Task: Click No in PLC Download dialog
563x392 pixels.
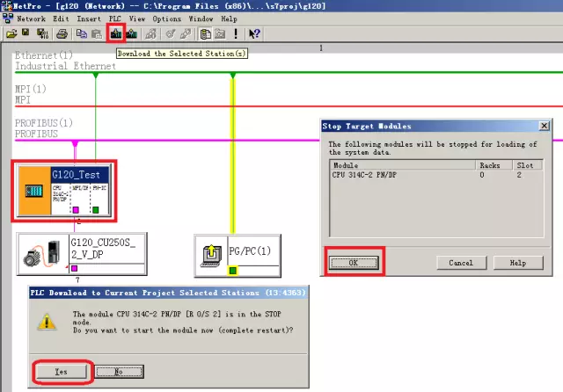Action: [x=119, y=371]
